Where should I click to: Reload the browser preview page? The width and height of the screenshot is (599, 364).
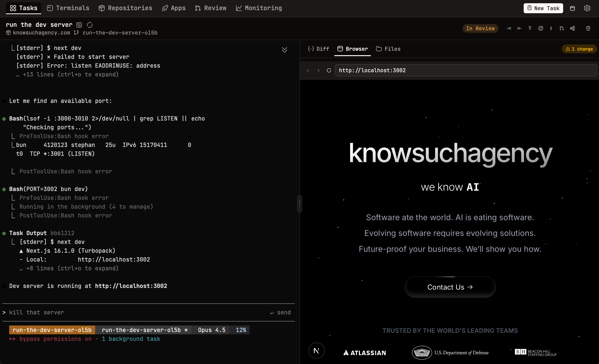[x=329, y=71]
